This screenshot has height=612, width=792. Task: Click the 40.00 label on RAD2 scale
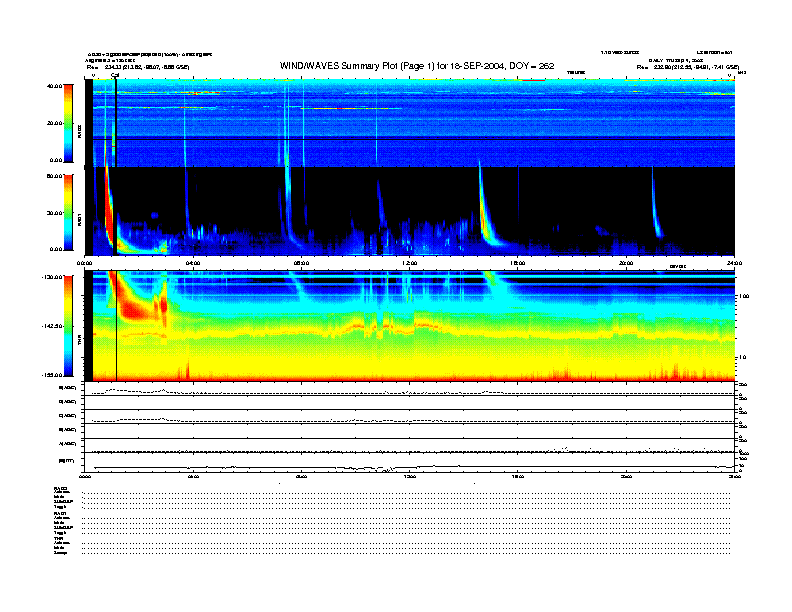(56, 86)
